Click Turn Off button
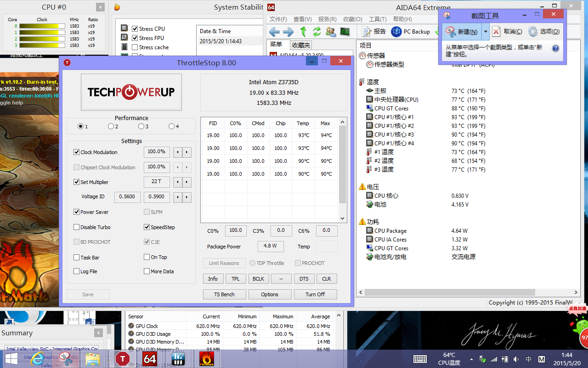The image size is (588, 368). point(315,294)
